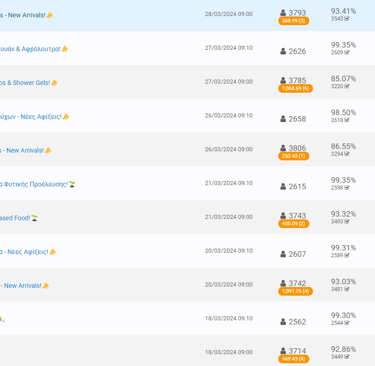Click the person icon beside 3714

(283, 351)
